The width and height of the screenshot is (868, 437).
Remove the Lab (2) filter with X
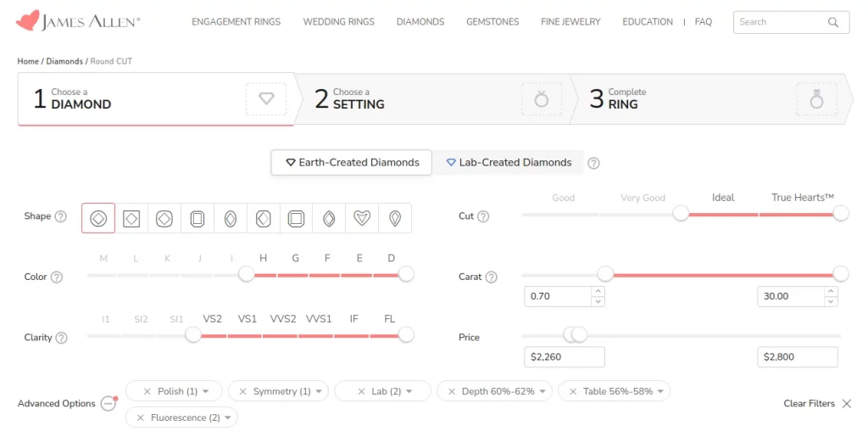(361, 391)
